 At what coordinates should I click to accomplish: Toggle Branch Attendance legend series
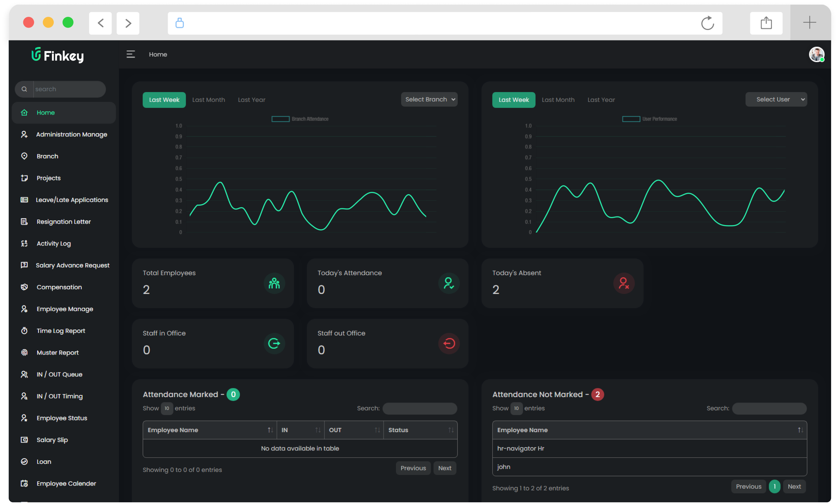pyautogui.click(x=310, y=119)
